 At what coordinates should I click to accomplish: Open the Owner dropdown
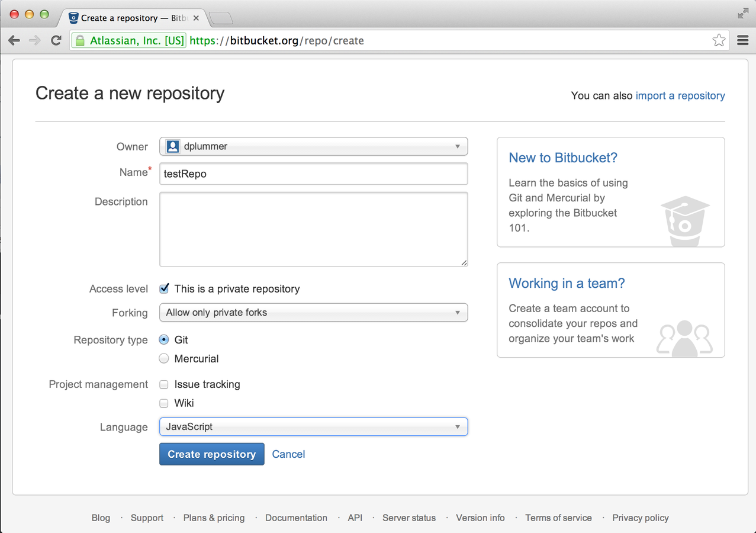point(314,146)
